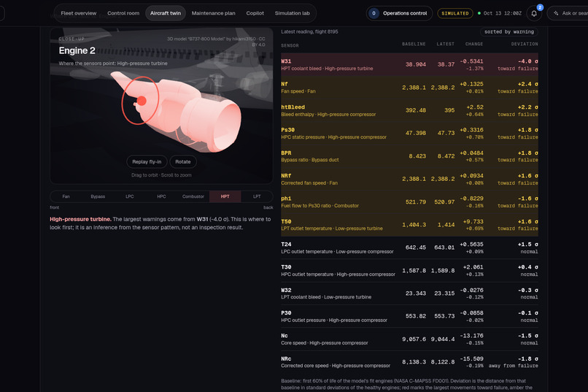Open the Control room tab
The width and height of the screenshot is (588, 392).
(123, 13)
